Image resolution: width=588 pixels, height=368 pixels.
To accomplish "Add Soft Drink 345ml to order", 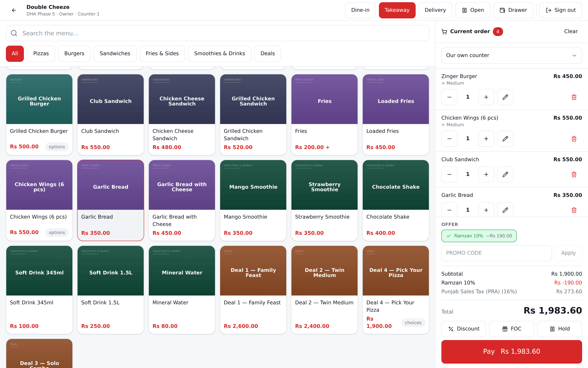I will [x=39, y=290].
